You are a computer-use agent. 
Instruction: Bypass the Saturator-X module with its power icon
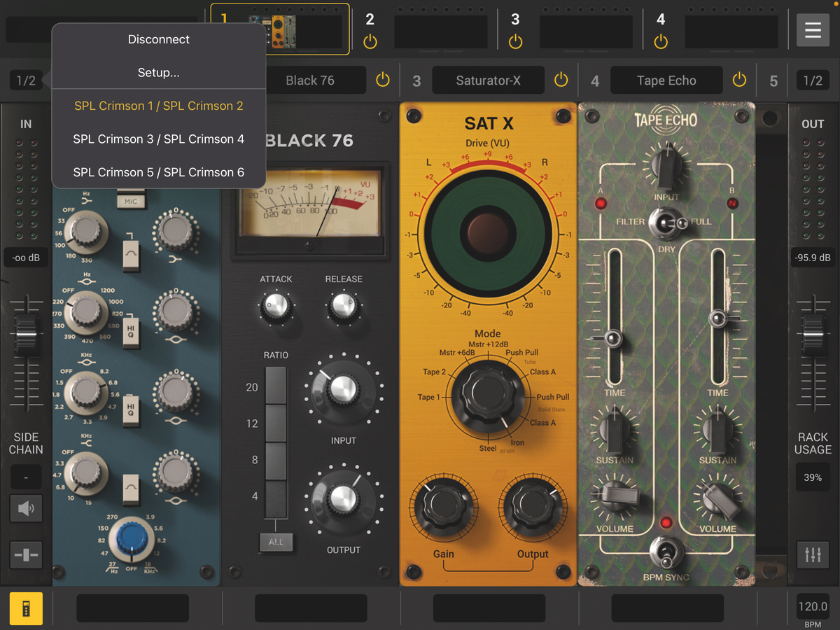[561, 80]
